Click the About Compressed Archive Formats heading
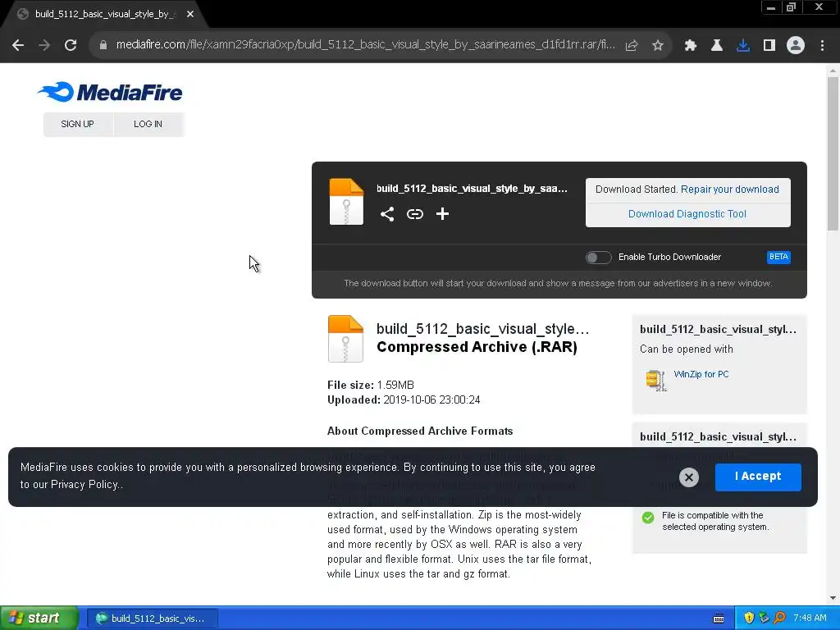 click(x=420, y=431)
